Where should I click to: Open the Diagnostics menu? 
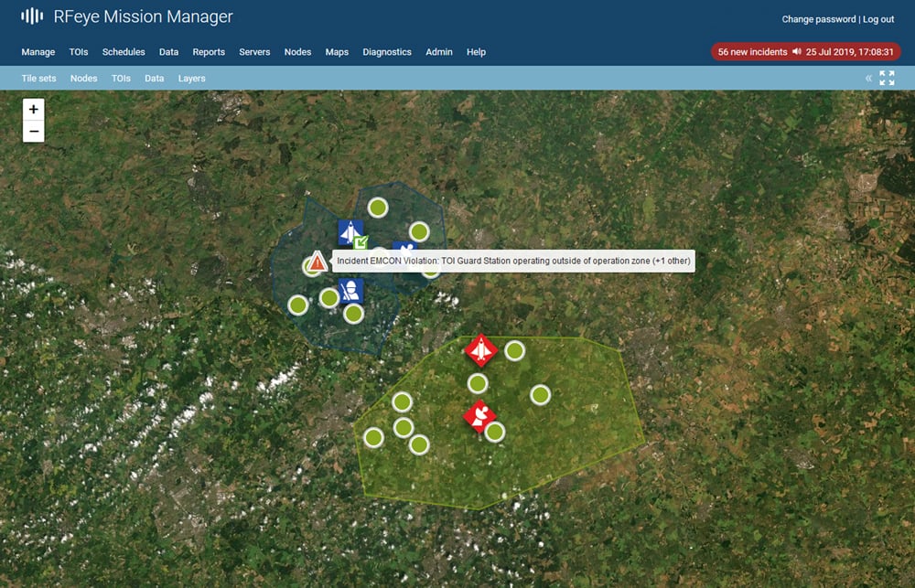387,52
